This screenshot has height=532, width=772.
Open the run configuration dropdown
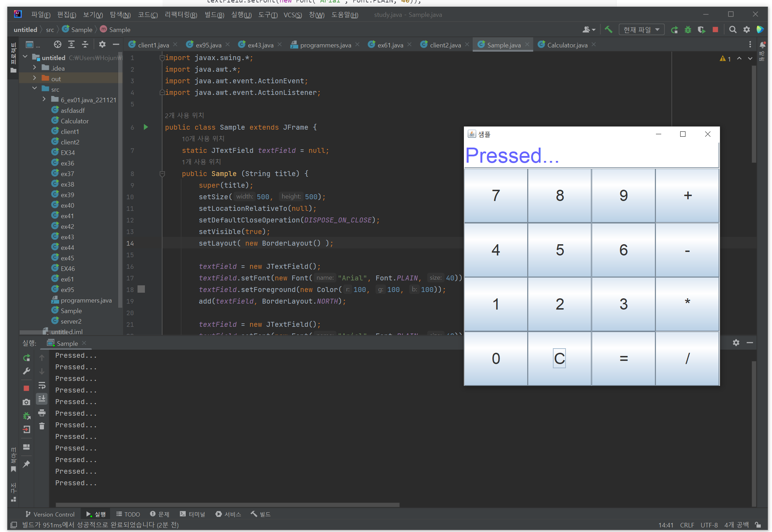tap(641, 30)
